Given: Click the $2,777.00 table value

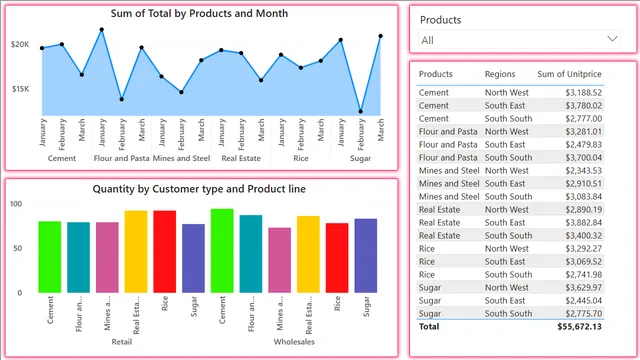Looking at the screenshot, I should point(583,119).
